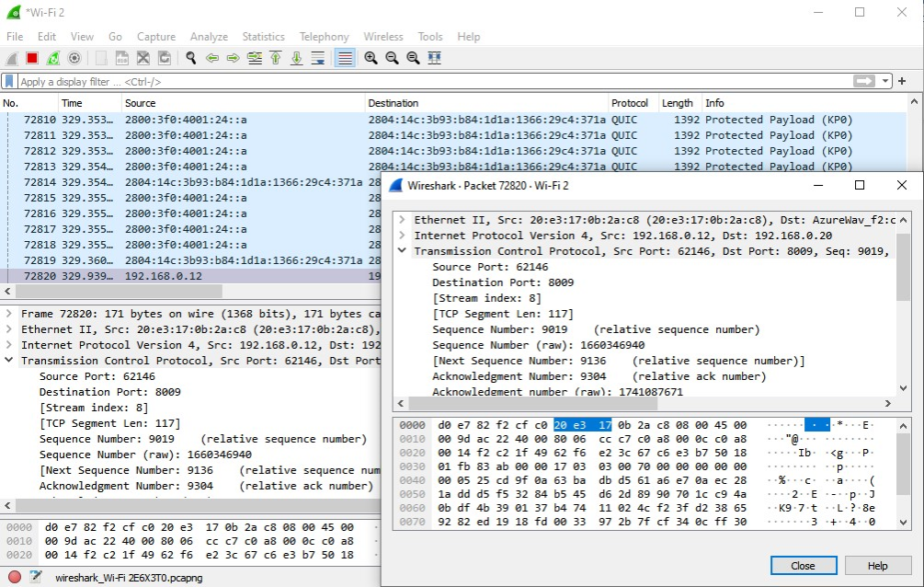This screenshot has height=587, width=924.
Task: Toggle packet list colorization
Action: click(x=345, y=58)
